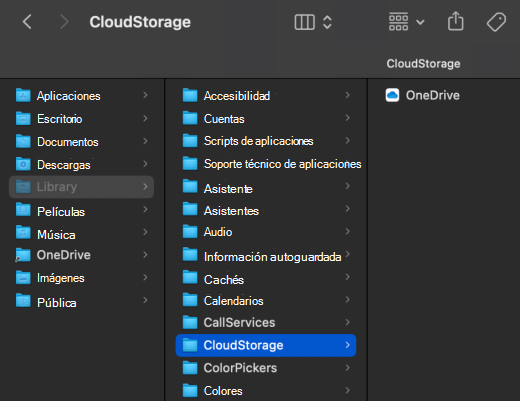Select the Accesibilidad folder icon
The image size is (520, 401).
[x=190, y=95]
